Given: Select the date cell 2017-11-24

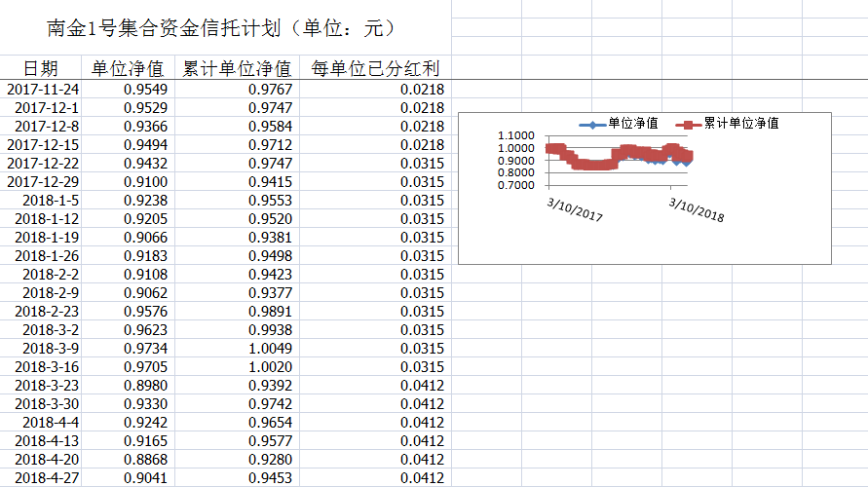Looking at the screenshot, I should pyautogui.click(x=43, y=90).
